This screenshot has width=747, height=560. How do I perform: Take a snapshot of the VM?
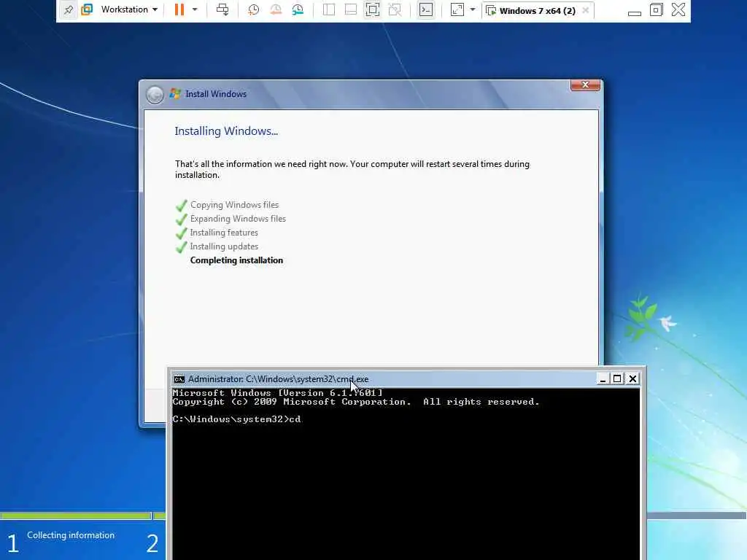click(253, 9)
